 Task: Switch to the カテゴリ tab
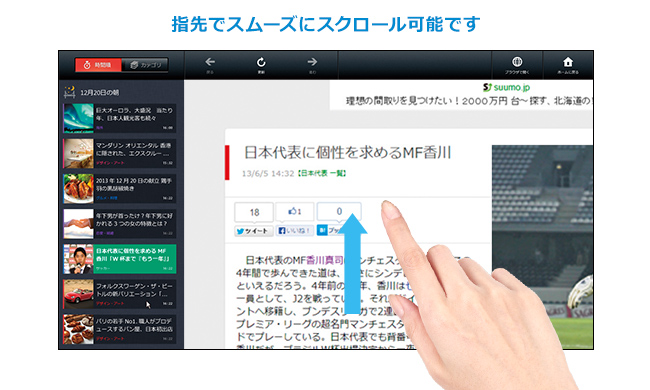(x=145, y=65)
